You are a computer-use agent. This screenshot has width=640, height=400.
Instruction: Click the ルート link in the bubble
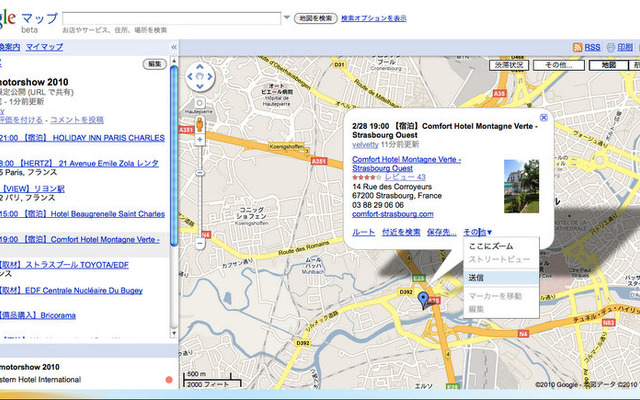(x=363, y=232)
